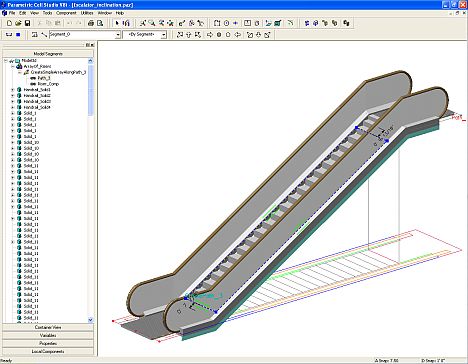Expand the Handrail_Solid2 node
Viewport: 468px width, 364px height.
pos(13,95)
